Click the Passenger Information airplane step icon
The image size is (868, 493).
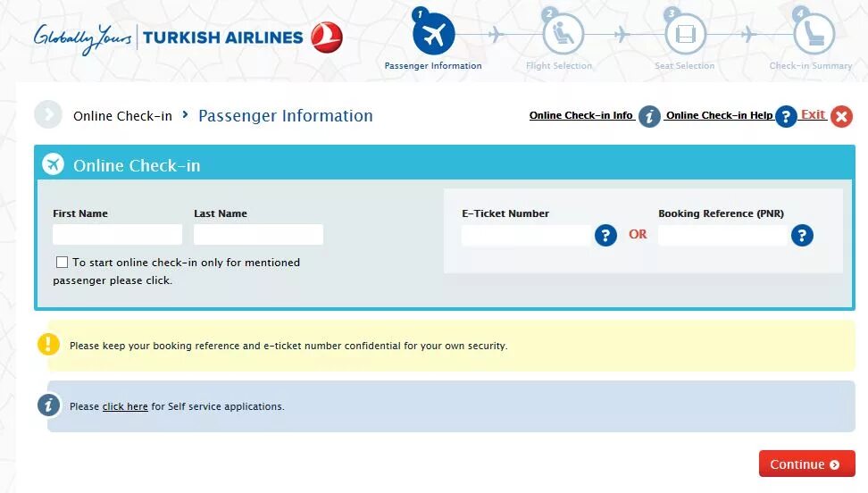433,34
